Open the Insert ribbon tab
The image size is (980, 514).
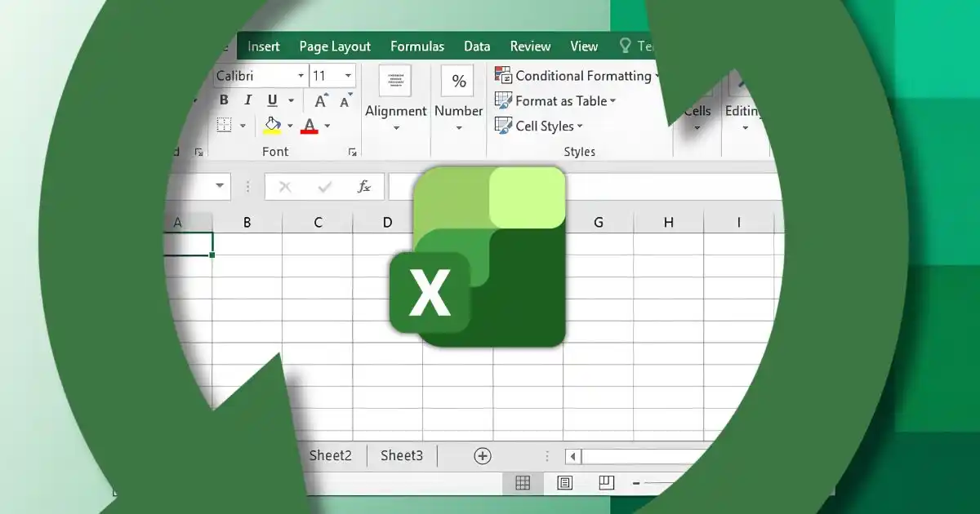coord(263,47)
